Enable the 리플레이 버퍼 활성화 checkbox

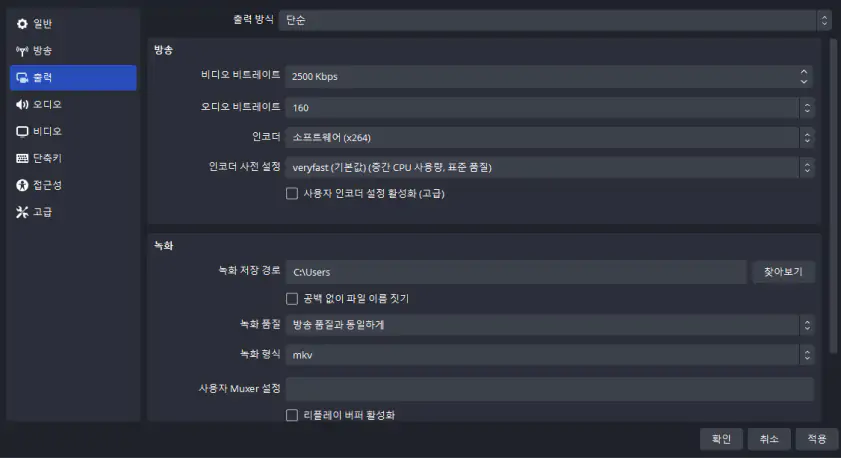coord(292,415)
